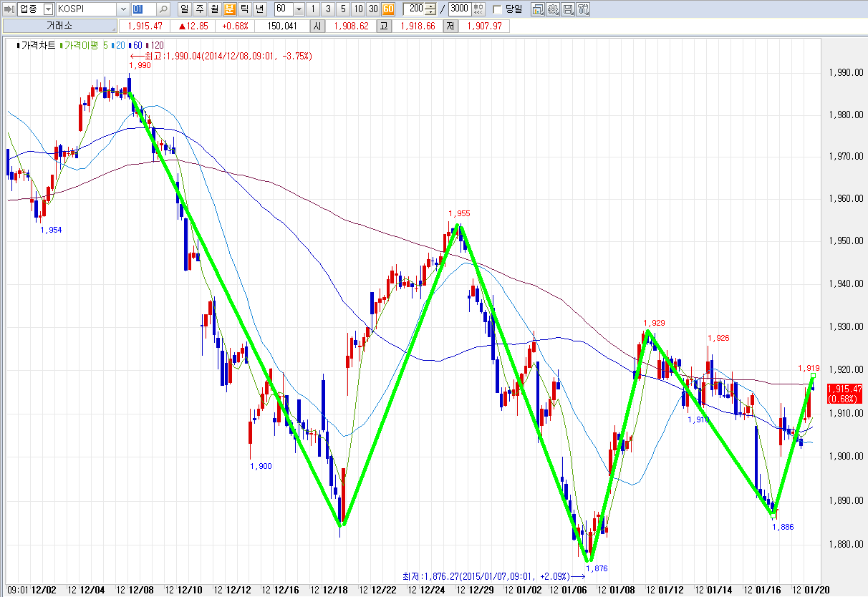Image resolution: width=868 pixels, height=597 pixels.
Task: Switch to 일 (daily) chart period
Action: tap(184, 9)
